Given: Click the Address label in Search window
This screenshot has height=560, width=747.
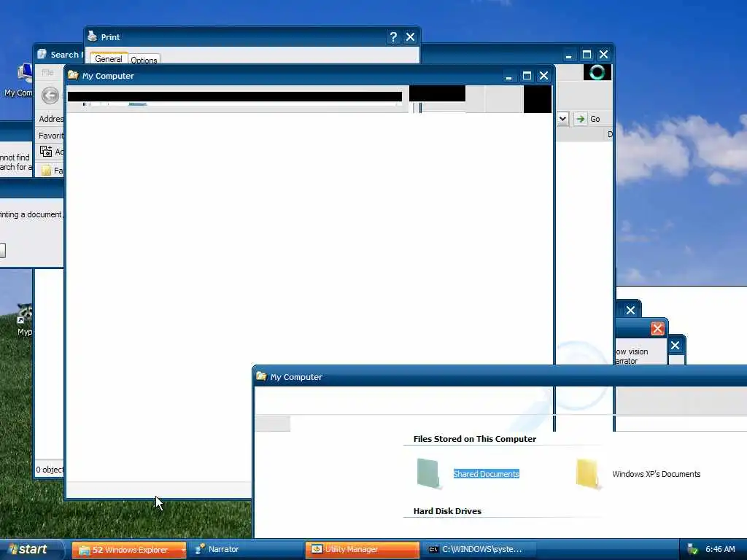Looking at the screenshot, I should (51, 119).
